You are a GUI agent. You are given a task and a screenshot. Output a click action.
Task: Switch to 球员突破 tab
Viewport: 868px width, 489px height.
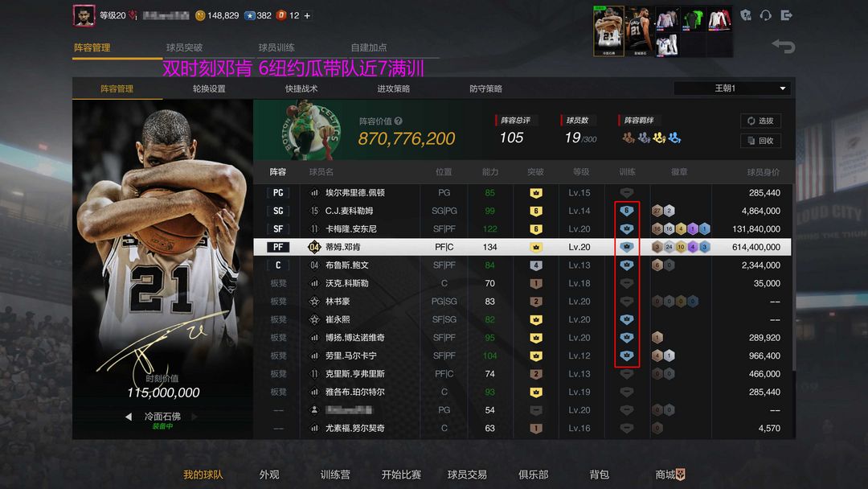pos(184,47)
